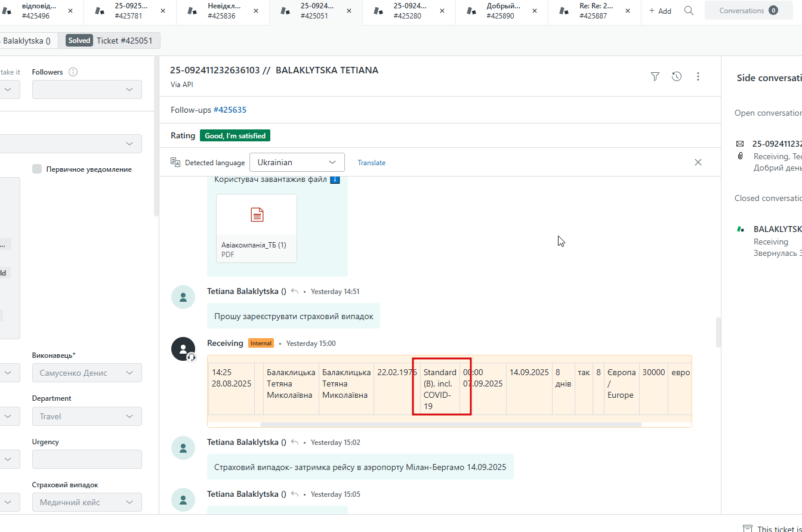
Task: Click the filter conversation icon
Action: coord(655,76)
